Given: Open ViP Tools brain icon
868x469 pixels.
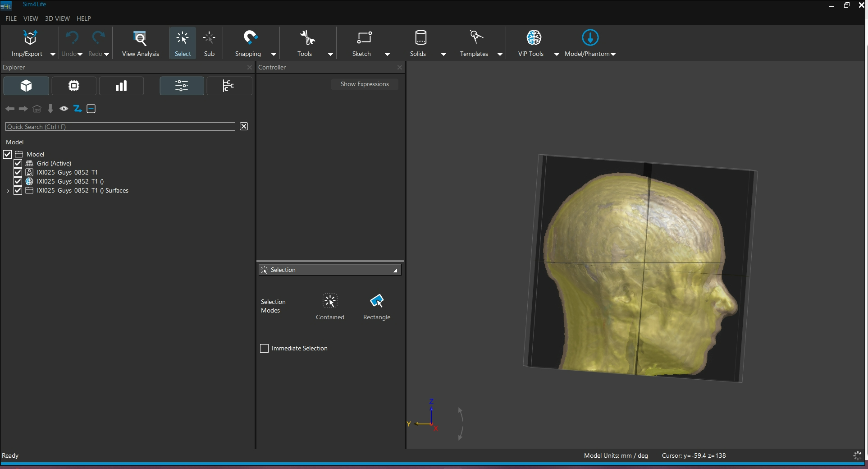Looking at the screenshot, I should tap(534, 38).
